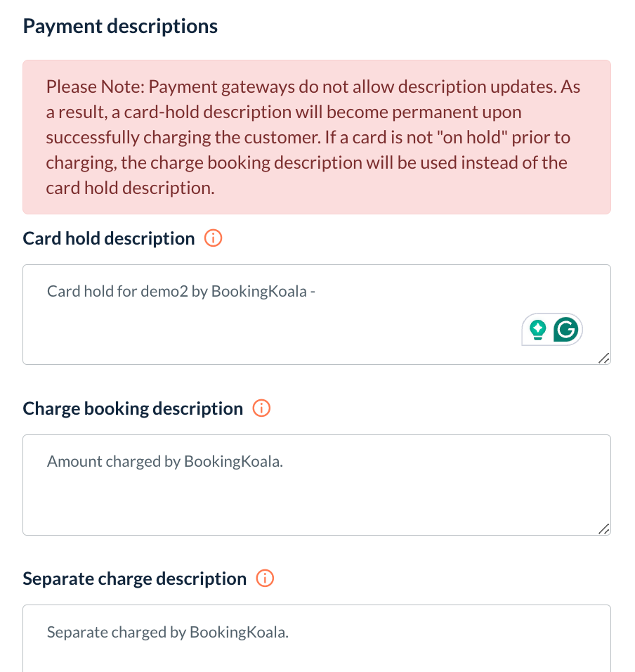Open Grammarly lightbulb suggestions icon

538,329
